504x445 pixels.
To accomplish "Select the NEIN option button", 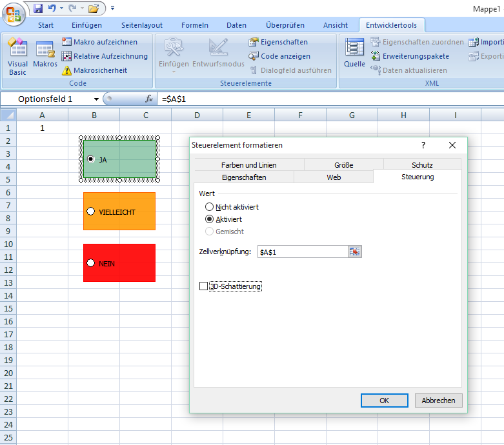I will click(90, 262).
